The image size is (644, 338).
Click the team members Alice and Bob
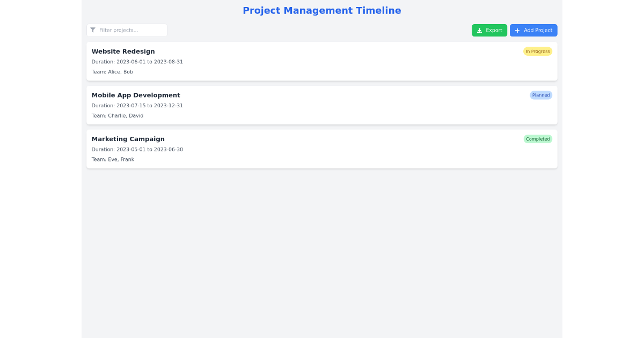click(112, 71)
